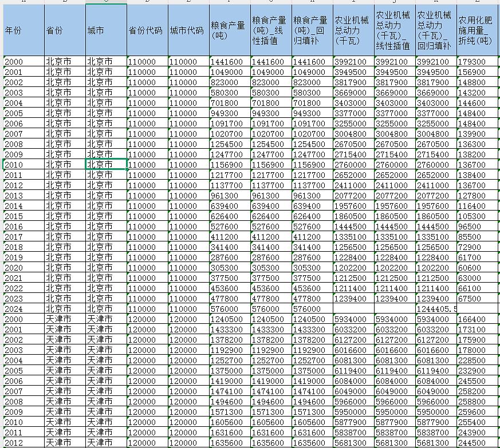
Task: Click grain cell 1571300 in 线性插值 column
Action: click(271, 412)
